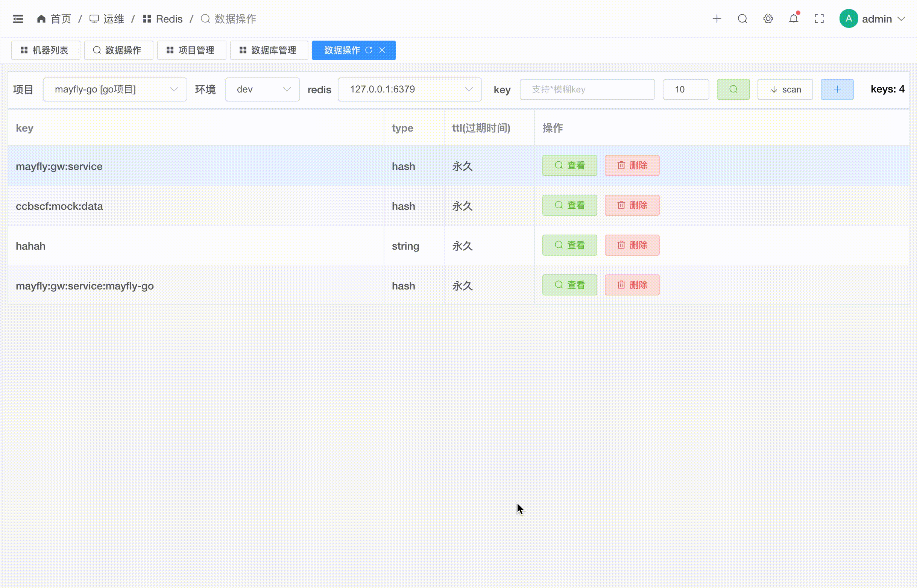
Task: Click the blue add key button
Action: (x=837, y=89)
